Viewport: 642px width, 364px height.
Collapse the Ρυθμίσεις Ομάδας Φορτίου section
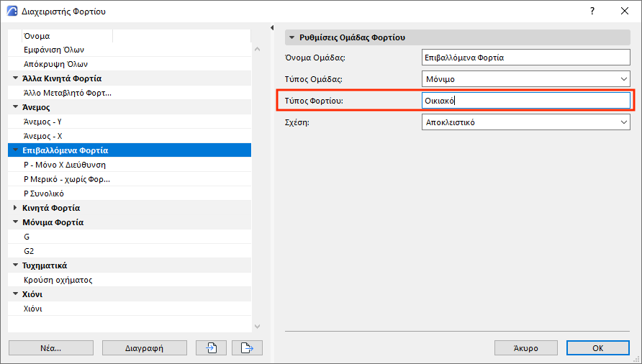click(292, 37)
